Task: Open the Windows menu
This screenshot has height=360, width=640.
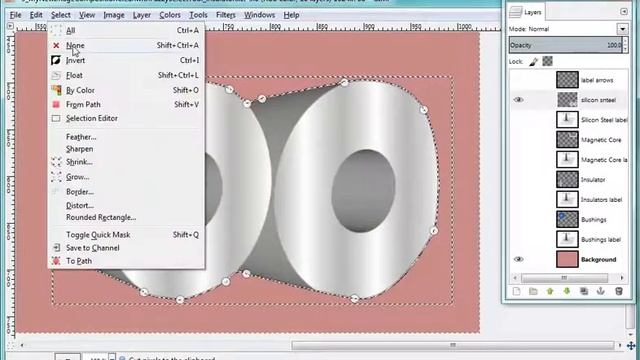Action: click(259, 15)
